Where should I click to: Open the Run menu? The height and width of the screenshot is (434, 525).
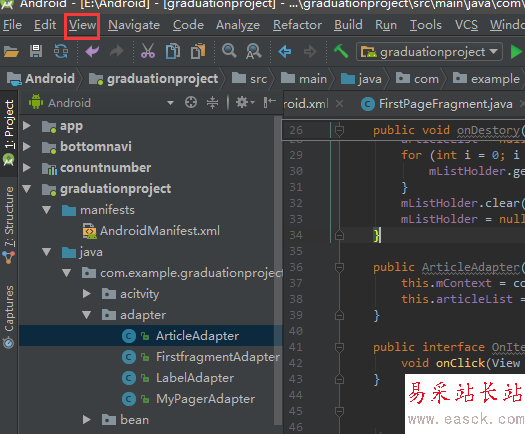[x=386, y=25]
